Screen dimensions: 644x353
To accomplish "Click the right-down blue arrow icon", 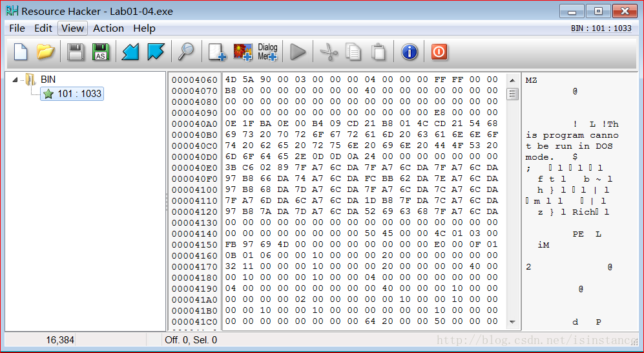I will pyautogui.click(x=156, y=52).
